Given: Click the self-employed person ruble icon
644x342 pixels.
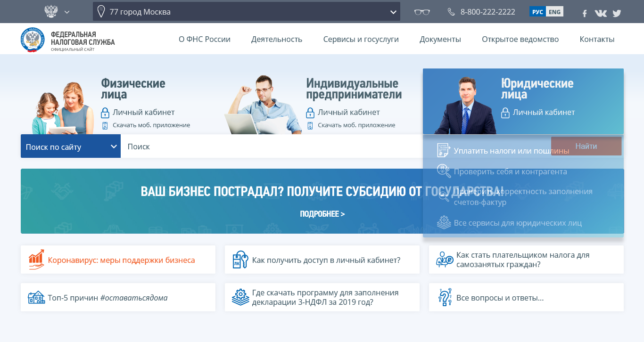Looking at the screenshot, I should point(445,260).
